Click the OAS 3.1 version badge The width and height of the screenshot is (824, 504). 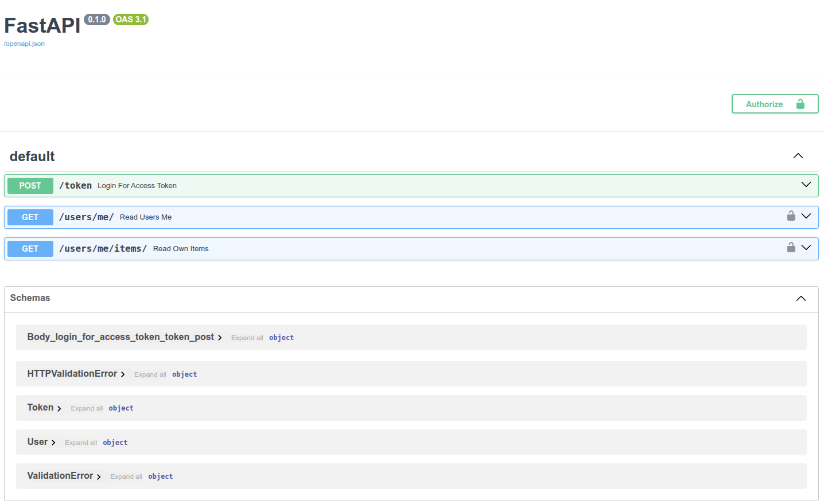click(x=131, y=19)
